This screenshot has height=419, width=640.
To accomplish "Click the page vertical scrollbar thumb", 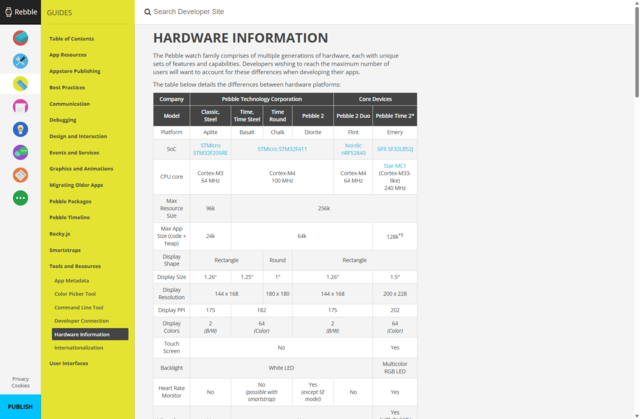I will pyautogui.click(x=637, y=51).
